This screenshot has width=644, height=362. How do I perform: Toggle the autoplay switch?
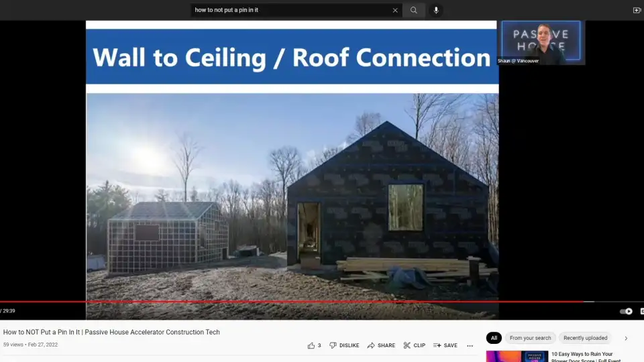click(626, 311)
